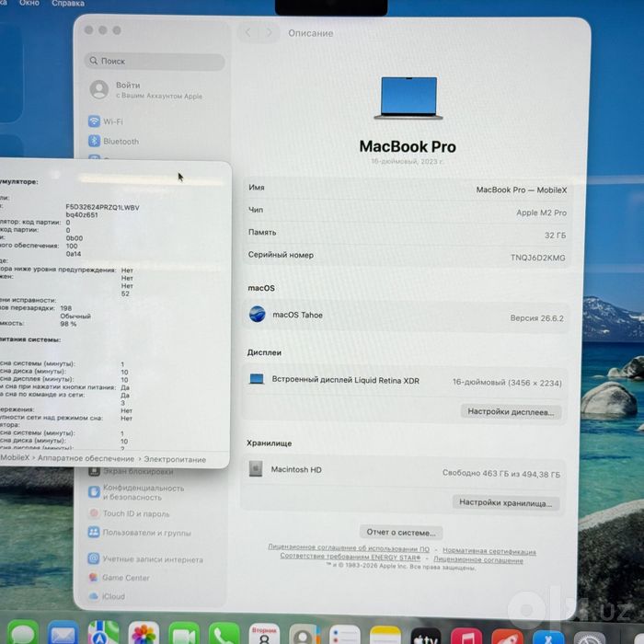Open Отчет о системе

point(401,533)
